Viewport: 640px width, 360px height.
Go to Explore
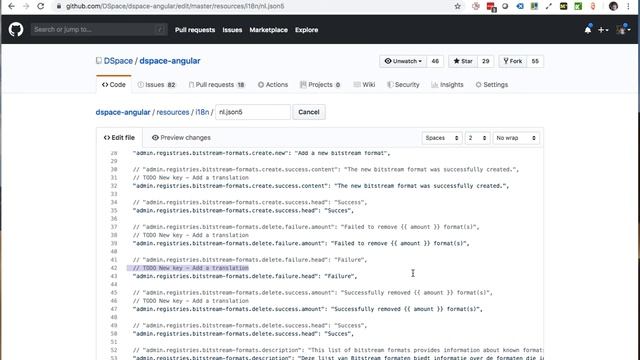tap(306, 30)
